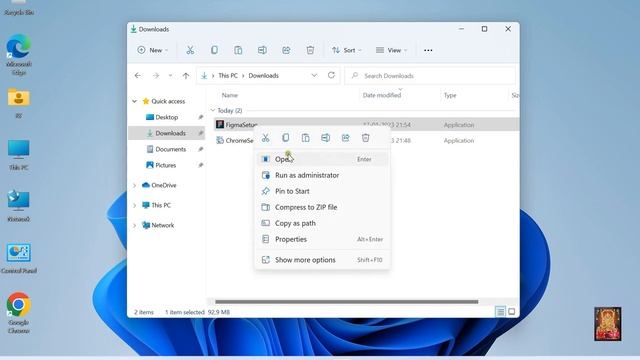
Task: Click the thumbnail image at desktop corner
Action: 608,324
